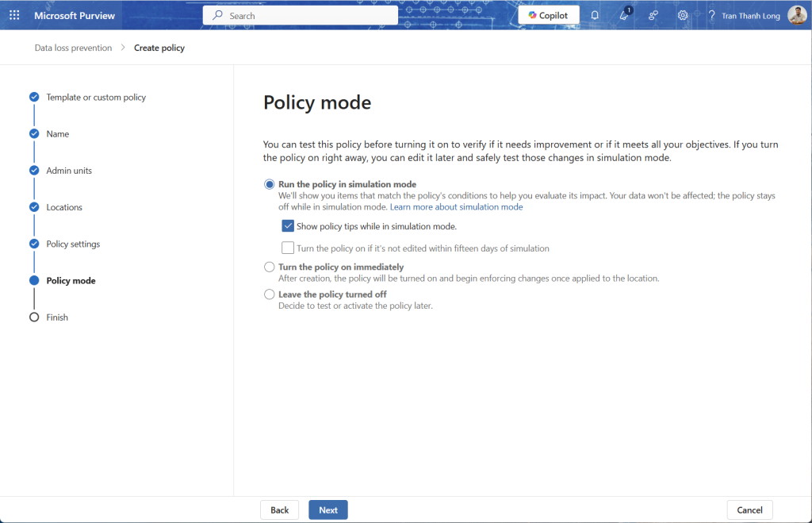
Task: Go to Data loss prevention breadcrumb
Action: [x=73, y=48]
